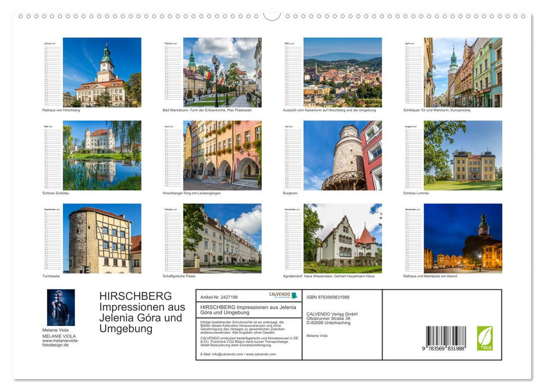Click the E-Mail info@calvendo.com line

pyautogui.click(x=238, y=354)
